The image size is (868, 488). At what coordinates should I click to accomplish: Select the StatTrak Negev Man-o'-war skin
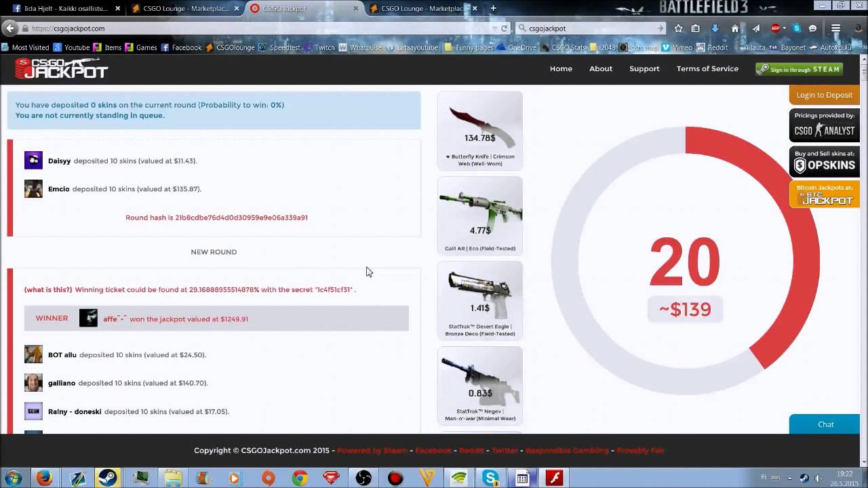coord(480,386)
